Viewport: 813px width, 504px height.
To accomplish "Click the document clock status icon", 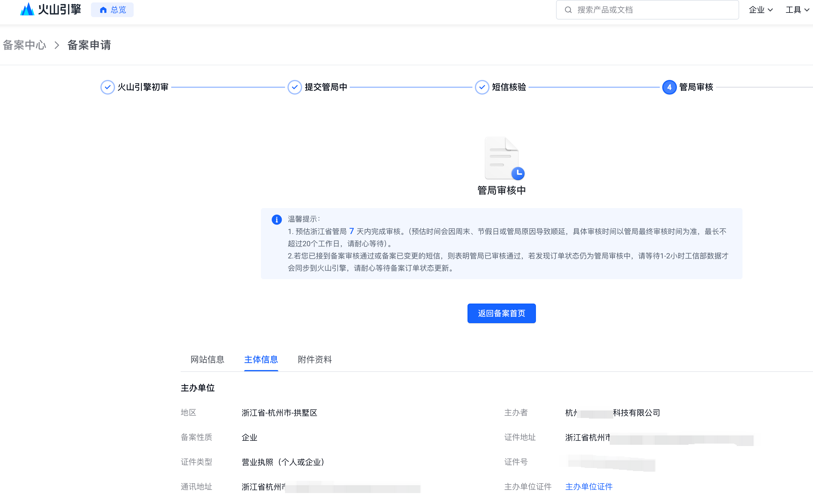I will 504,159.
